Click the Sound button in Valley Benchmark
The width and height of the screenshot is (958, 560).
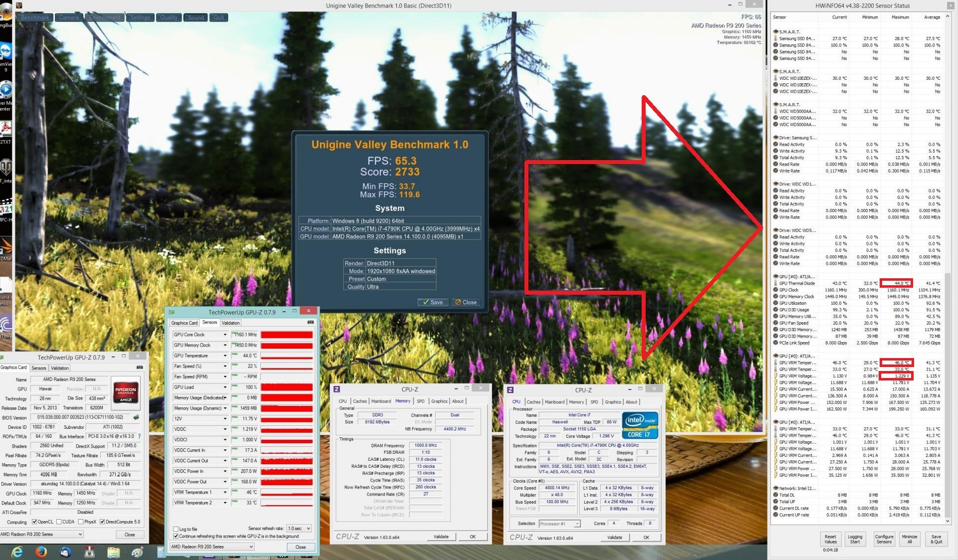click(196, 17)
